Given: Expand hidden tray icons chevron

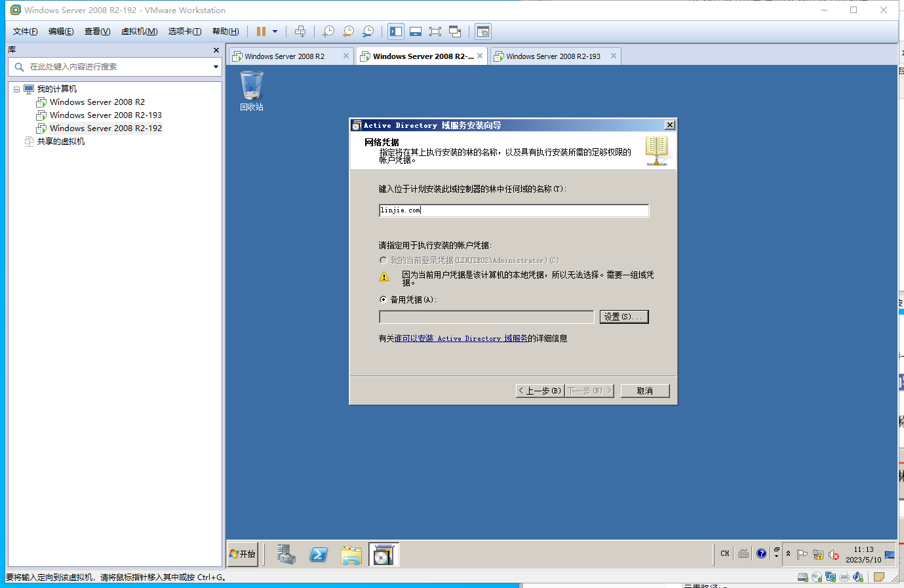Looking at the screenshot, I should pyautogui.click(x=788, y=554).
